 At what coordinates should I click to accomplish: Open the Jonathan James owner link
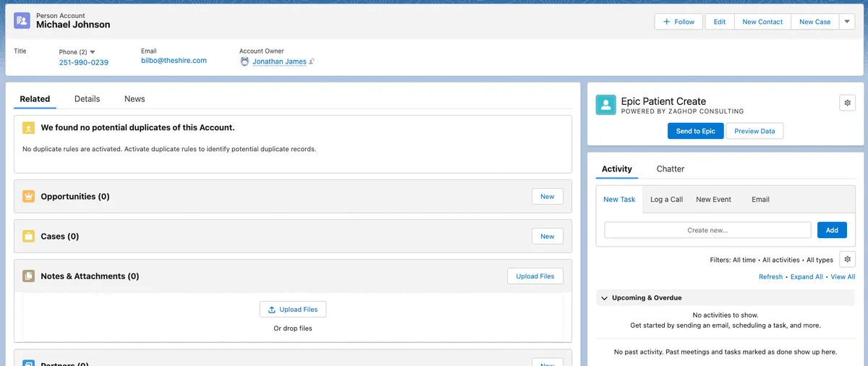point(279,61)
